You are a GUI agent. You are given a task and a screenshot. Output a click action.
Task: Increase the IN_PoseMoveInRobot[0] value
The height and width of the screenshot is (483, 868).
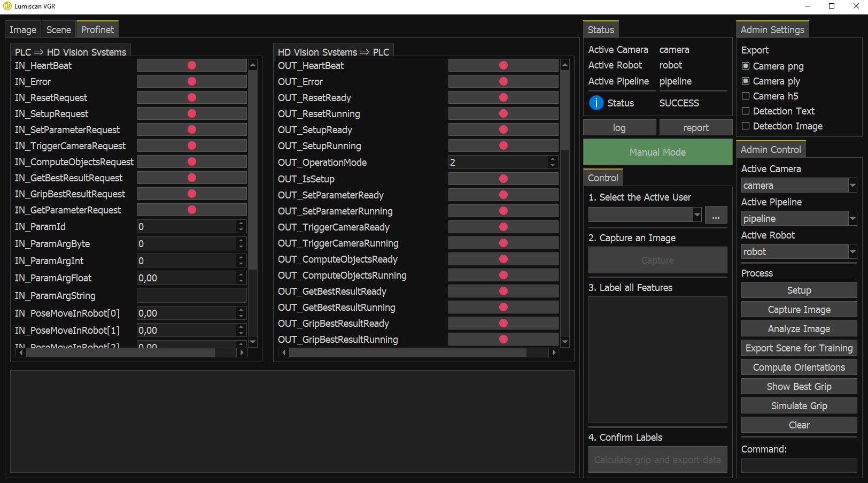[241, 310]
